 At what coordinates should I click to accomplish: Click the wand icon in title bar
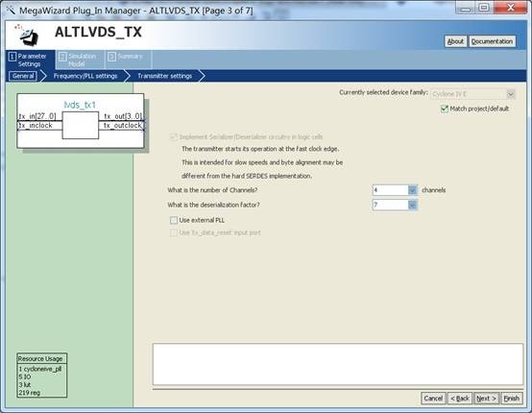[11, 11]
